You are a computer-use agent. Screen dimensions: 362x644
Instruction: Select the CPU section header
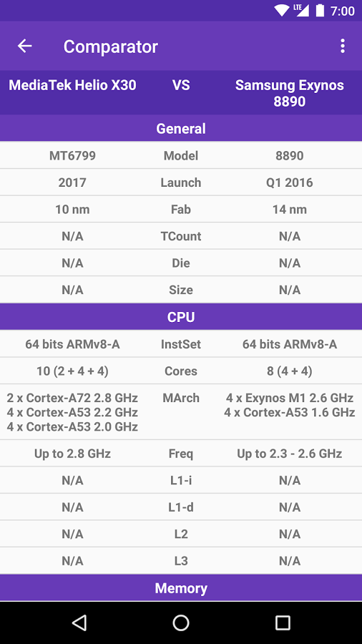point(181,317)
